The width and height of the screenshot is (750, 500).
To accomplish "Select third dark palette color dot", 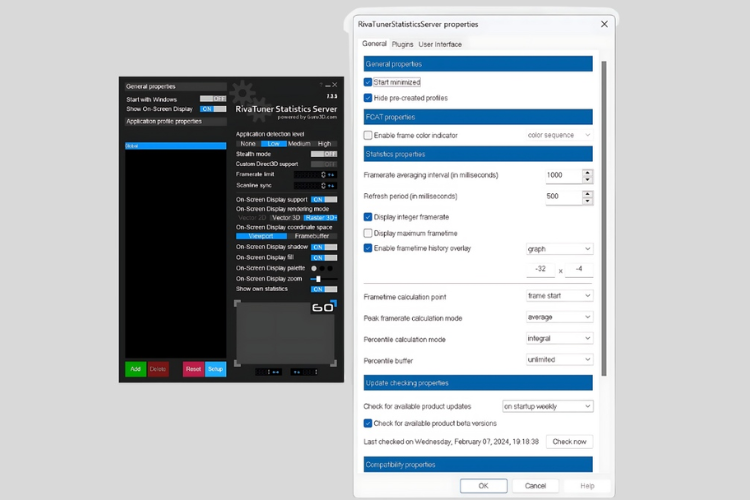I will click(x=330, y=268).
